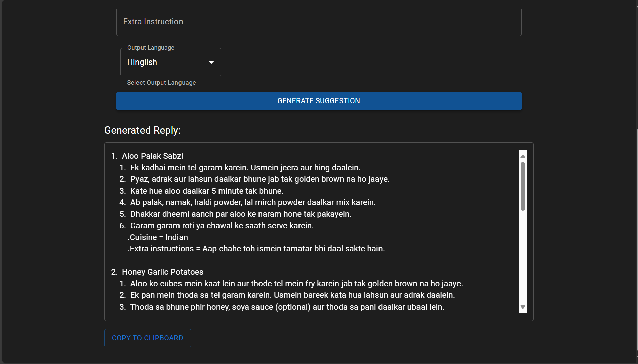Click the Output Language field label
This screenshot has width=638, height=364.
[x=151, y=48]
